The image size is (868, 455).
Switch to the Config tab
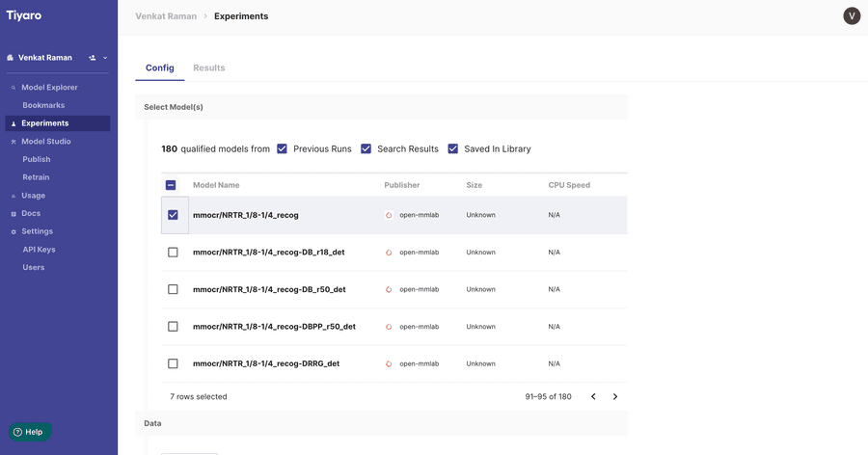(x=159, y=68)
